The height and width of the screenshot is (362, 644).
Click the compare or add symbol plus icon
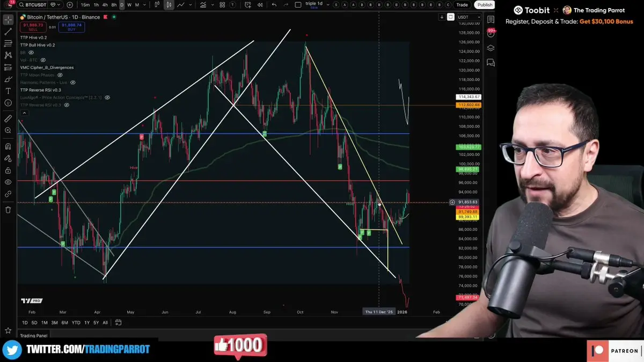[x=70, y=5]
